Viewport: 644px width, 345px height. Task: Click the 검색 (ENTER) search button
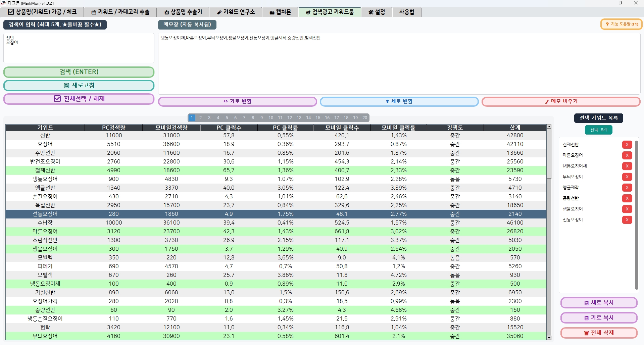click(x=79, y=72)
